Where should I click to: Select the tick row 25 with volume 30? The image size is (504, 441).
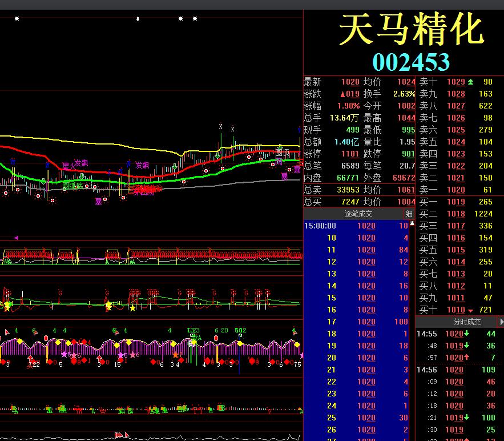tap(356, 418)
